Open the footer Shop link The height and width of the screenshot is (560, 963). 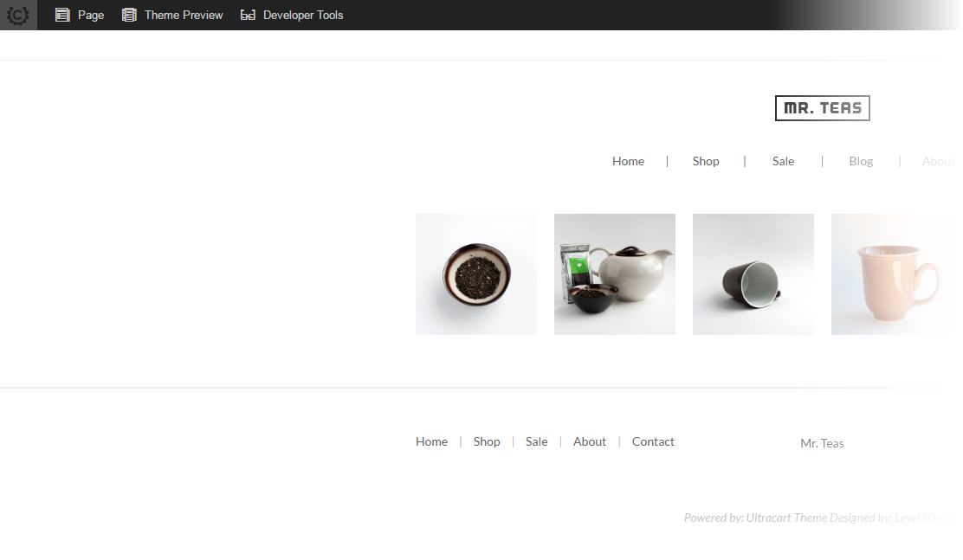pyautogui.click(x=487, y=441)
